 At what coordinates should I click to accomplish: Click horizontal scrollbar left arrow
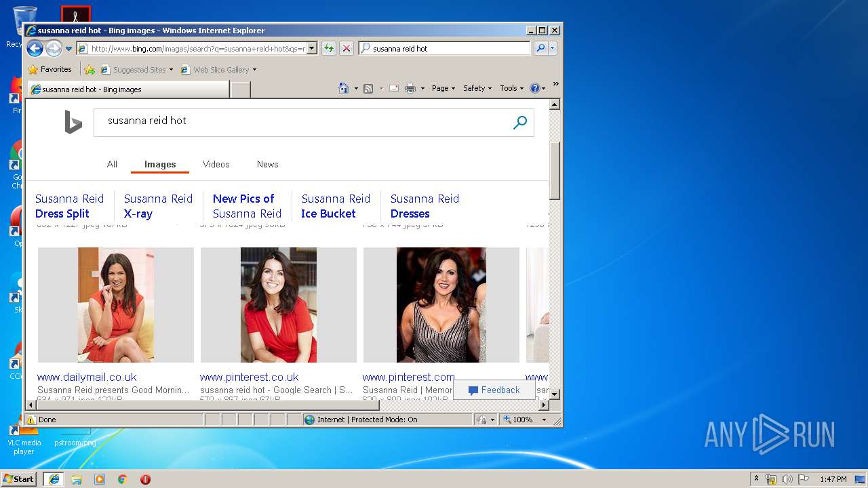pyautogui.click(x=30, y=405)
